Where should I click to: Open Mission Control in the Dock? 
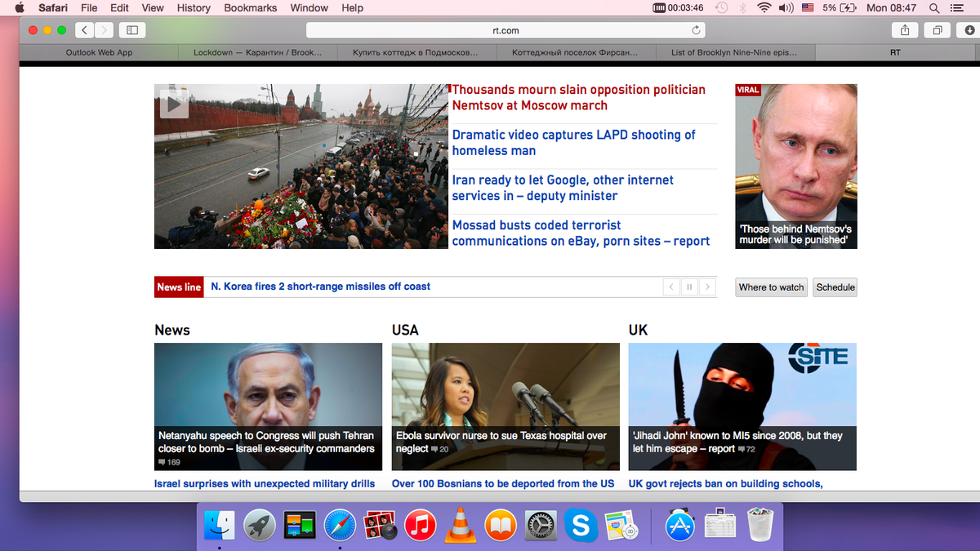pos(300,526)
